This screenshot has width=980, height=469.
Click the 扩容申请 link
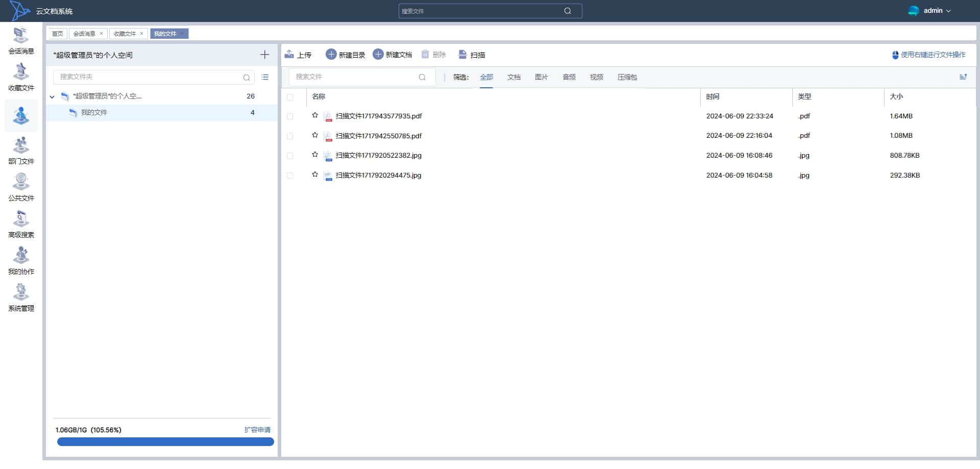coord(257,430)
